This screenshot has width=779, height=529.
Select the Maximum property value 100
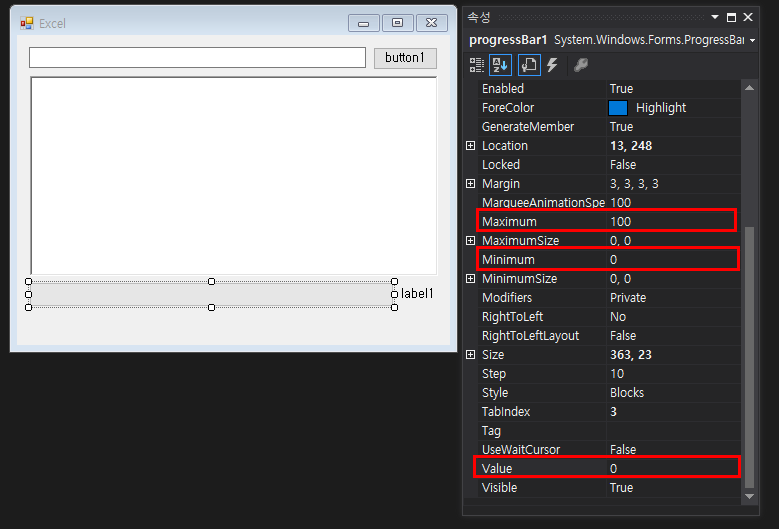(x=621, y=222)
